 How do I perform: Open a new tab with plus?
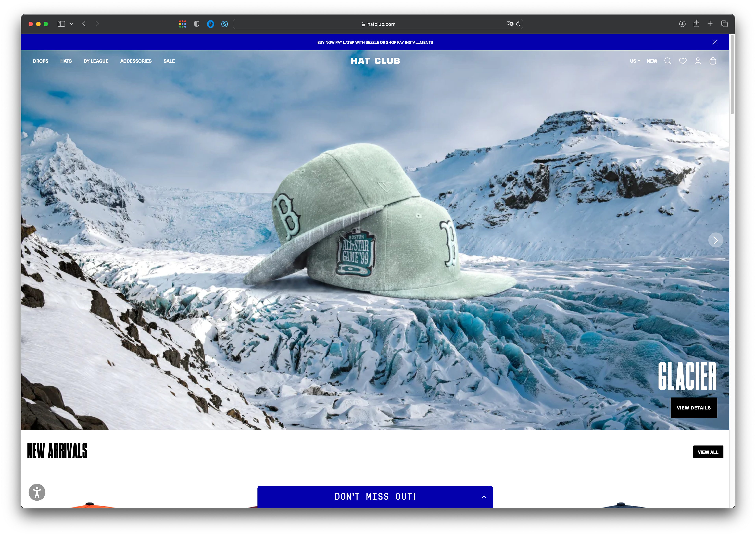coord(710,24)
